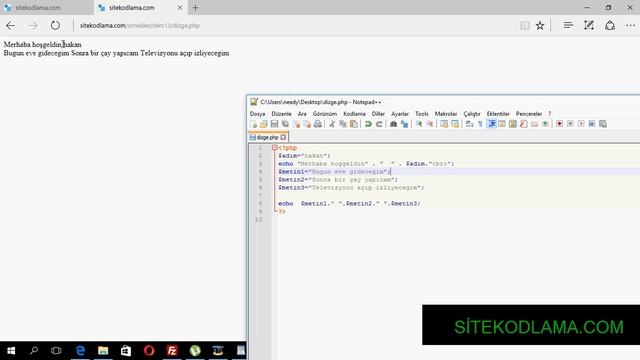Screen dimensions: 640x360
Task: Click the Paste icon in Notepad++ toolbar
Action: pos(354,124)
